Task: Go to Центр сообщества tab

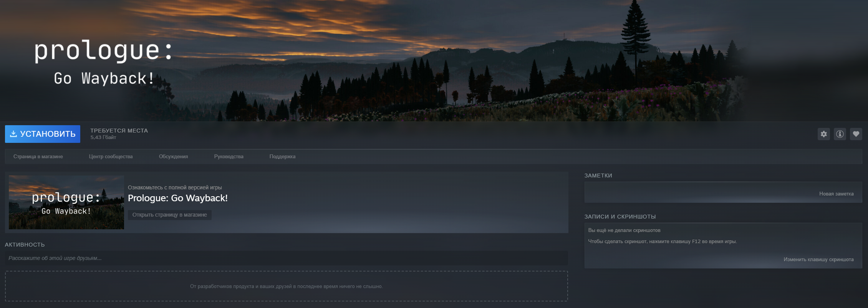Action: click(111, 157)
